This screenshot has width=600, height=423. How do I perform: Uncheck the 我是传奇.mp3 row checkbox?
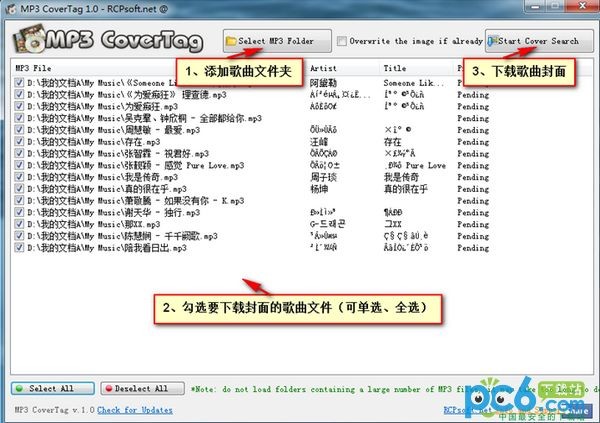pos(19,177)
